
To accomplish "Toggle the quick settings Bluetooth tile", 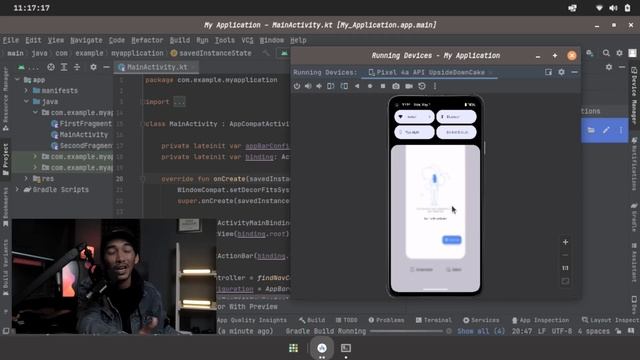I will (x=456, y=117).
